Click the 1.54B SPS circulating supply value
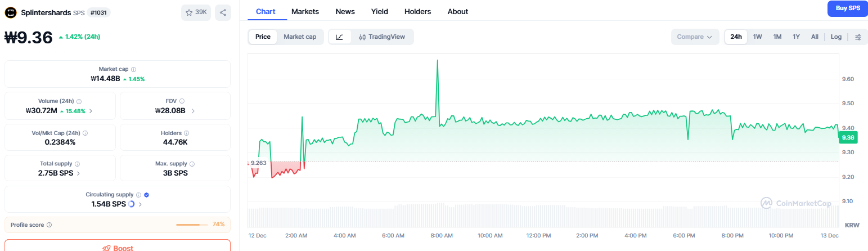Viewport: 868px width, 251px height. pos(109,204)
